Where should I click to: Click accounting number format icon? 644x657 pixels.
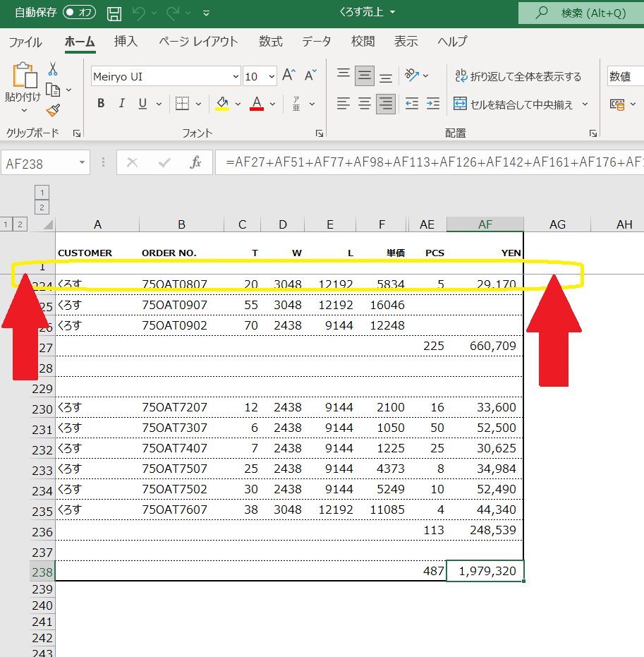coord(617,104)
